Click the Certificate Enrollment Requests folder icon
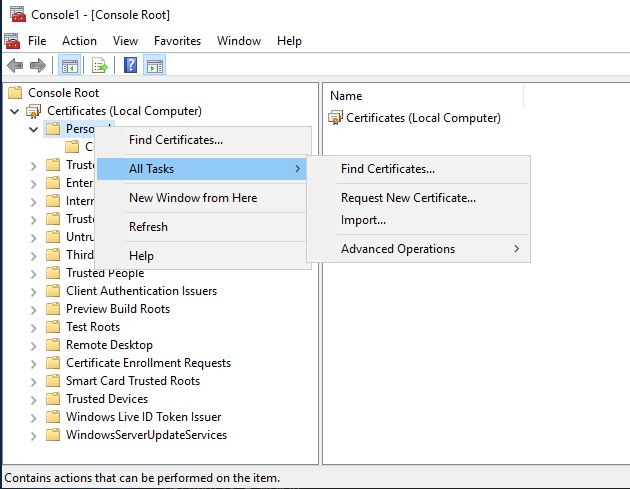Image resolution: width=630 pixels, height=489 pixels. coord(53,363)
